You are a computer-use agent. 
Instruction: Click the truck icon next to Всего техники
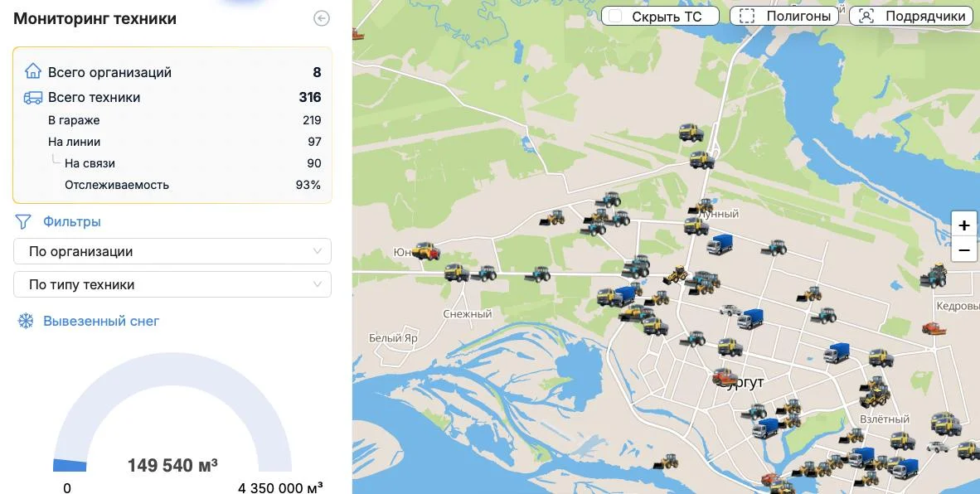point(32,98)
